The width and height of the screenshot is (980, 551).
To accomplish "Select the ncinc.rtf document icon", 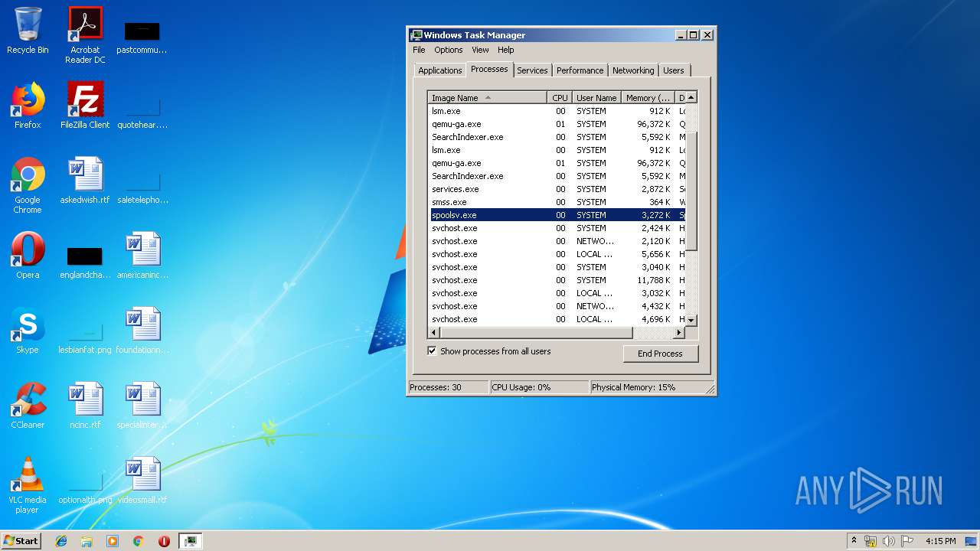I will point(85,406).
